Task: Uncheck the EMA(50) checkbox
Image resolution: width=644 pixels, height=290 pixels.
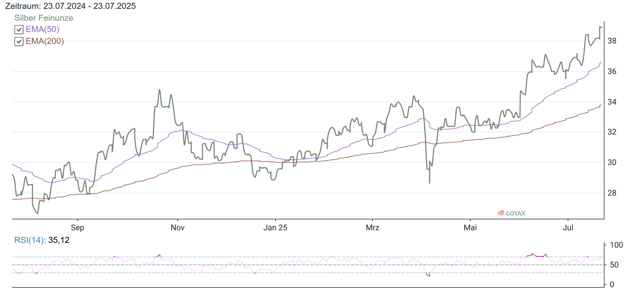Action: [19, 30]
